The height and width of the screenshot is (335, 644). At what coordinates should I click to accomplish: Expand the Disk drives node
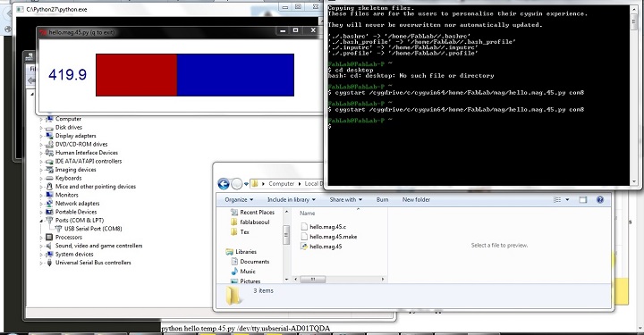(x=41, y=128)
